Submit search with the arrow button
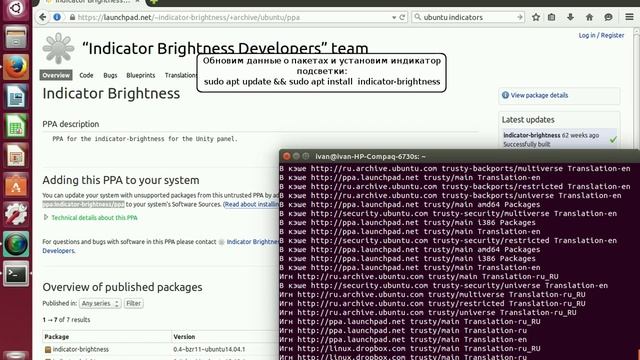 coord(520,17)
